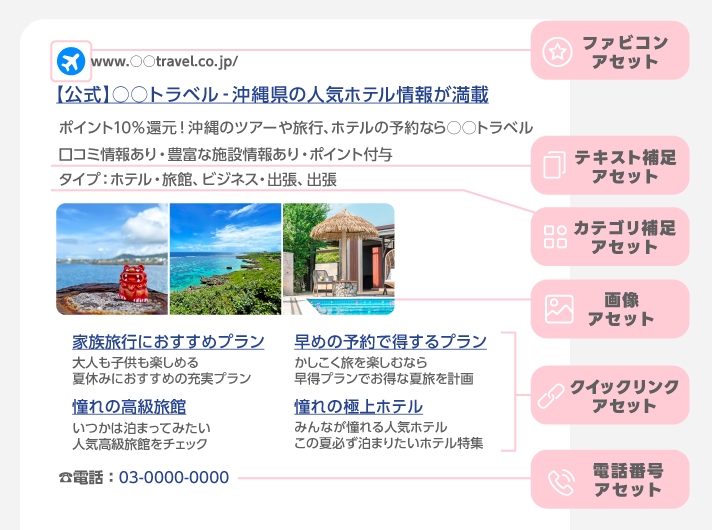
Task: Click the 人気高級旅館をチェック text
Action: (140, 444)
